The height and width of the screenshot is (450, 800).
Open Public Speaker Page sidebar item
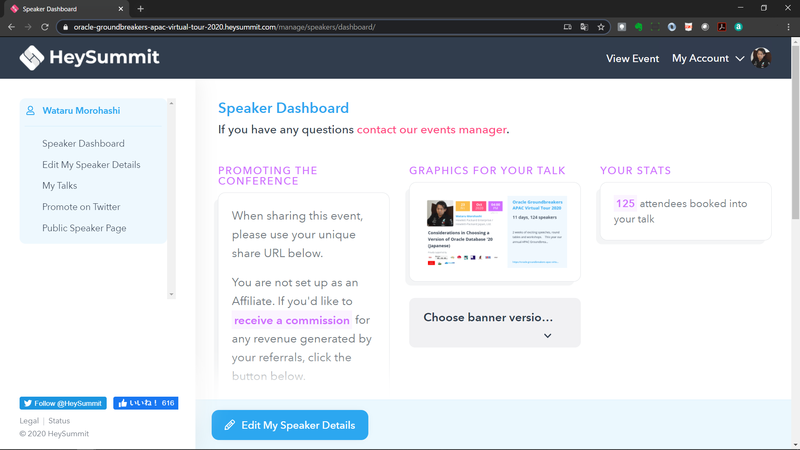(84, 228)
